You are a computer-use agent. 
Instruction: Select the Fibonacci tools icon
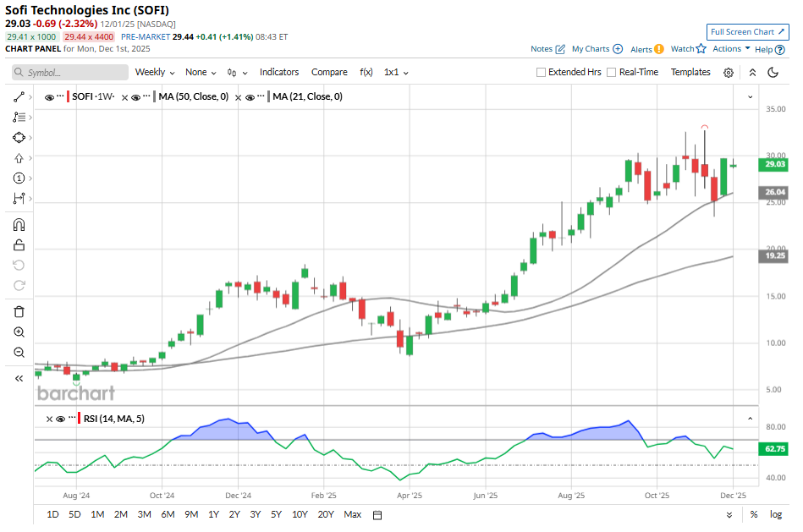19,118
